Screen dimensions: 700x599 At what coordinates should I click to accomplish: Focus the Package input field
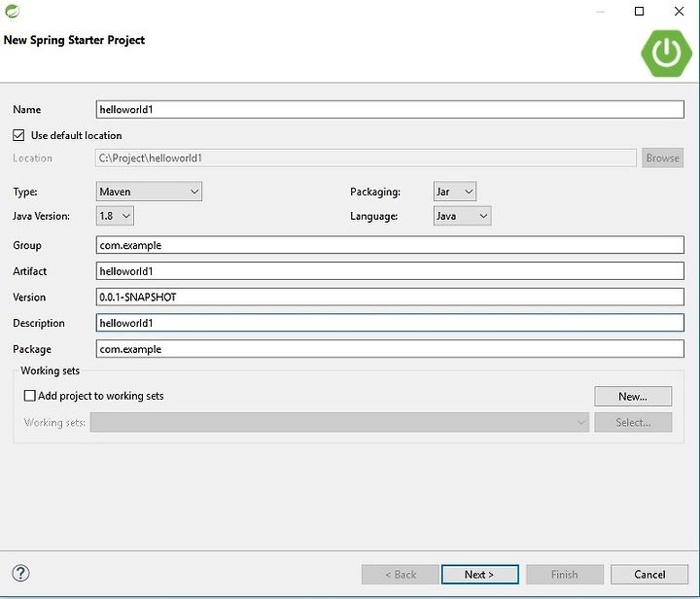[x=390, y=348]
